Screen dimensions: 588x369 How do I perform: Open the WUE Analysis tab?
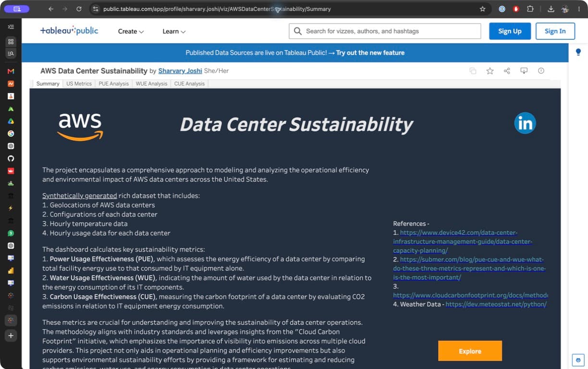pos(151,84)
